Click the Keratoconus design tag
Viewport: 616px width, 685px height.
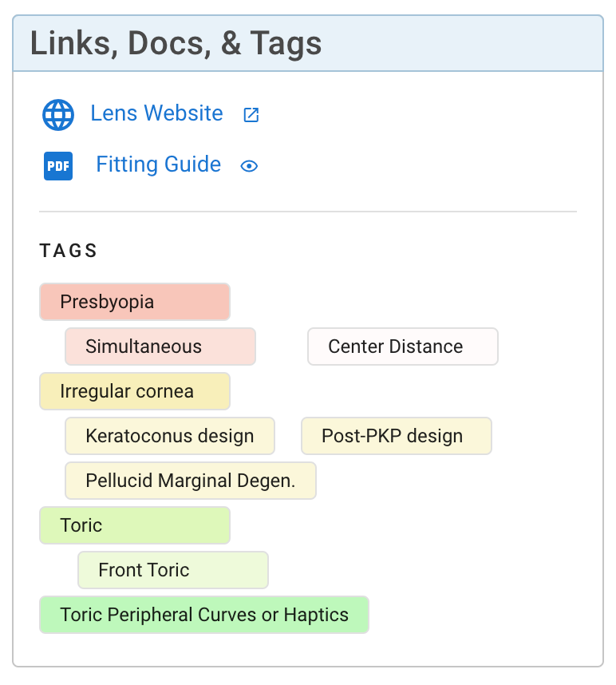[169, 436]
